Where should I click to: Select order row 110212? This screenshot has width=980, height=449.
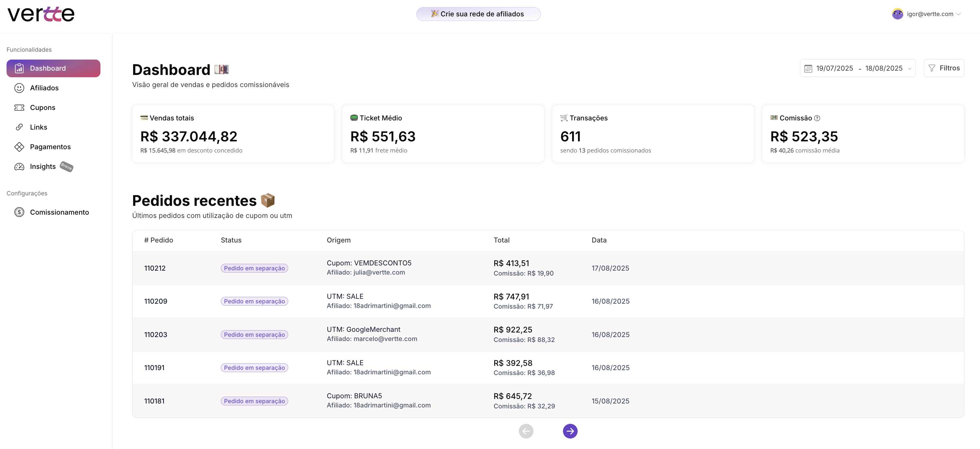(155, 268)
